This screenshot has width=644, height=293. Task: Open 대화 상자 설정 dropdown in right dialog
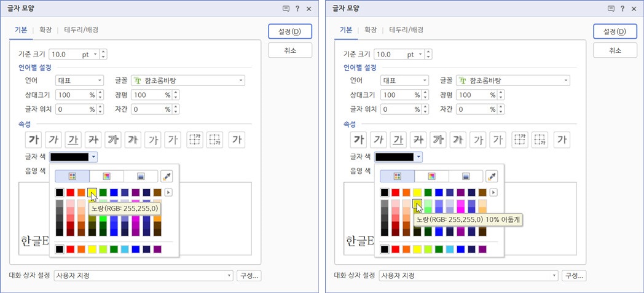tap(469, 276)
